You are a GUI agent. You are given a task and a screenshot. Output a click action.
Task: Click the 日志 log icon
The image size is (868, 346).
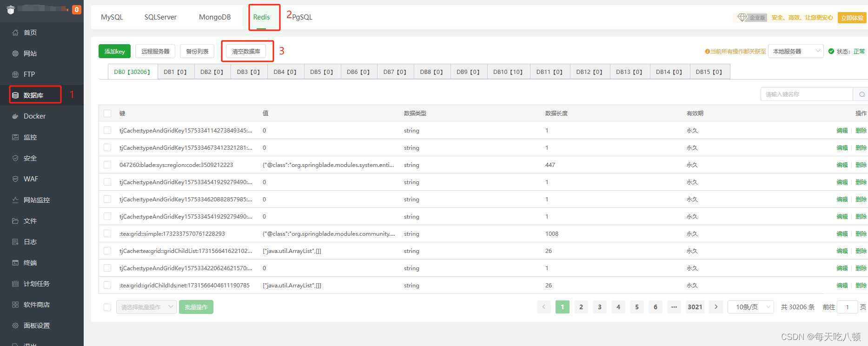(x=15, y=242)
